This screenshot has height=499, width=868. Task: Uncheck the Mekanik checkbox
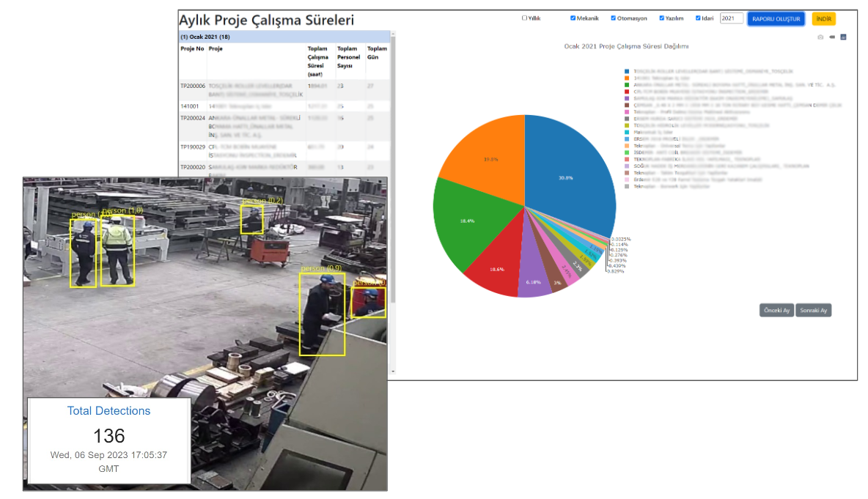[x=573, y=18]
